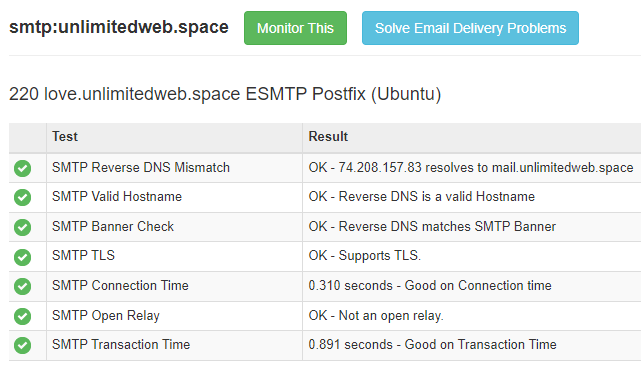This screenshot has height=368, width=641.
Task: Click the Monitor This button
Action: 295,28
